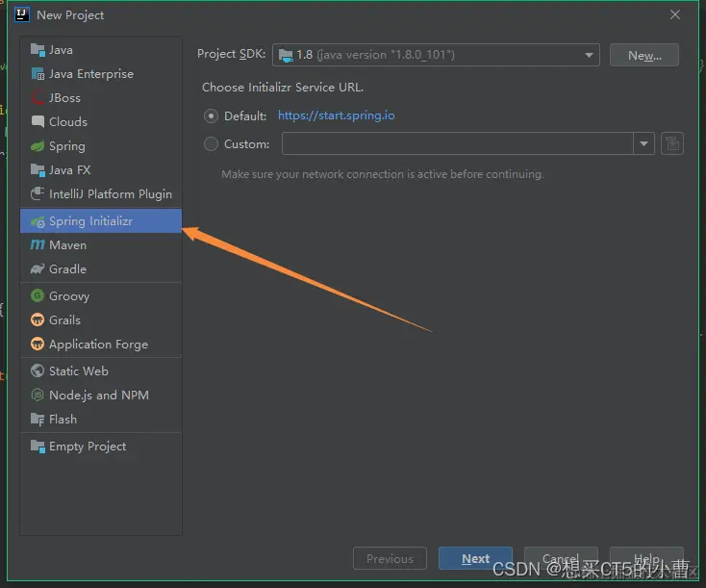Click the SDK folder icon in combo box

286,56
